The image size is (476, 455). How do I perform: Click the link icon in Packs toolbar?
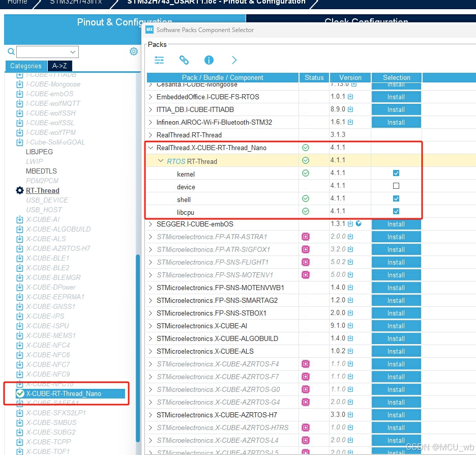pos(184,60)
